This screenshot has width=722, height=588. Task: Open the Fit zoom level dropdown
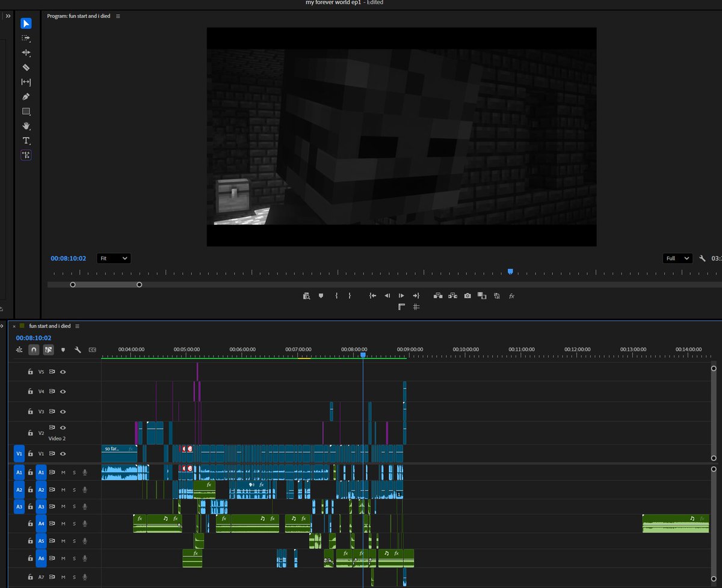click(113, 258)
